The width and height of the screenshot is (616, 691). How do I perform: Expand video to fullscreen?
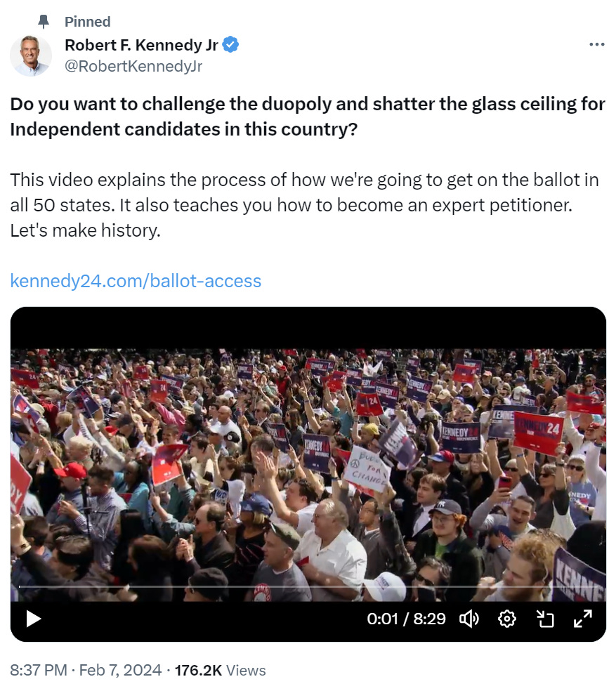pos(582,619)
